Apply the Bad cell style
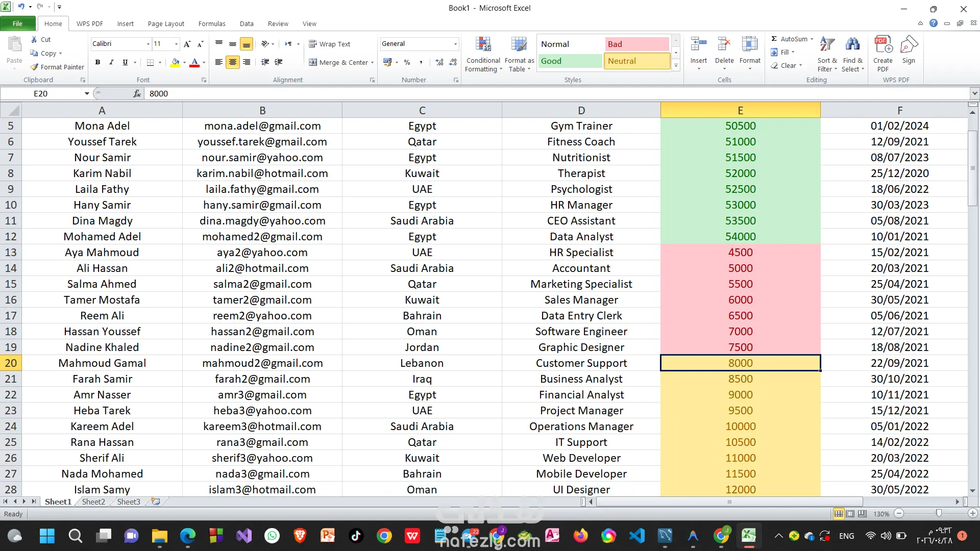Image resolution: width=980 pixels, height=551 pixels. [x=637, y=44]
